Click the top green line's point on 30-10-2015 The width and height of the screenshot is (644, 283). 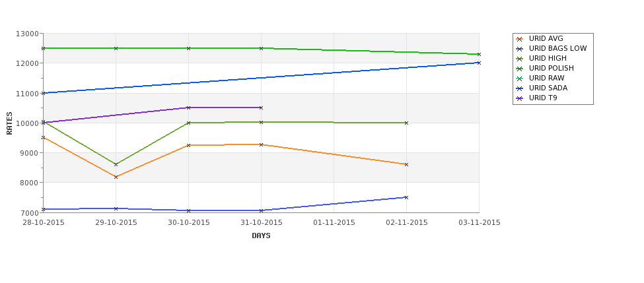point(188,48)
